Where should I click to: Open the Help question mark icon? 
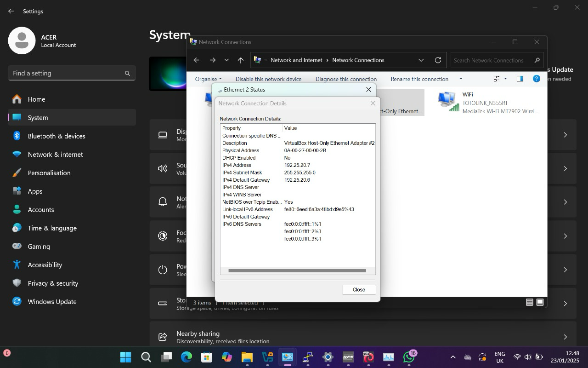coord(536,79)
